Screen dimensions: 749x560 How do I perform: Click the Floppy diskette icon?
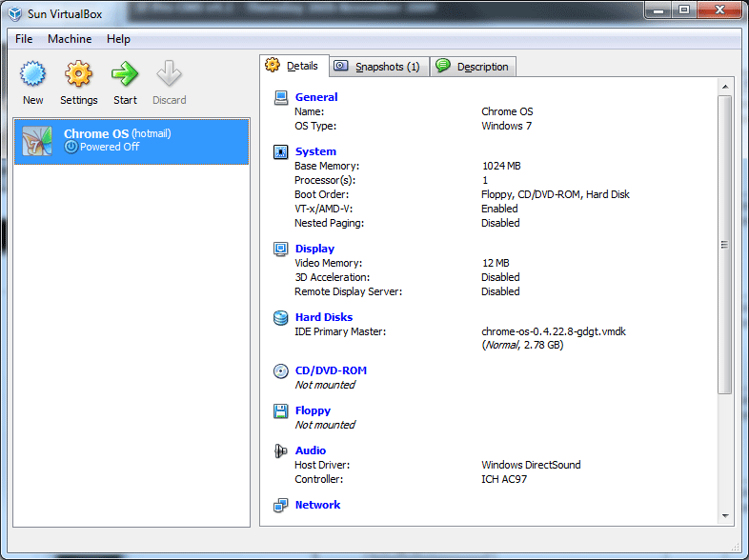[x=281, y=411]
